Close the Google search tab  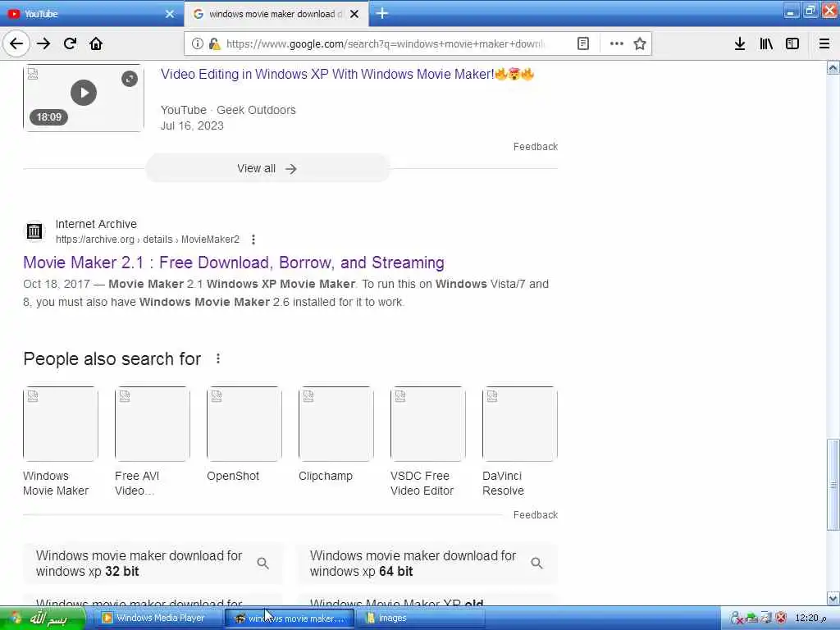click(354, 14)
